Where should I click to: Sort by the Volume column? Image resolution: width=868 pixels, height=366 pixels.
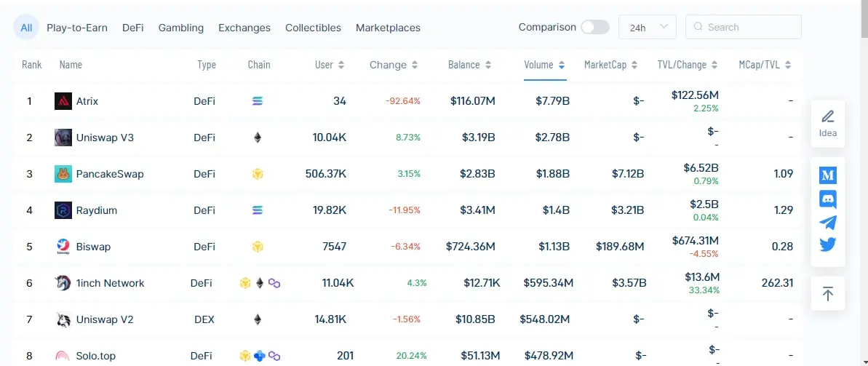click(545, 65)
